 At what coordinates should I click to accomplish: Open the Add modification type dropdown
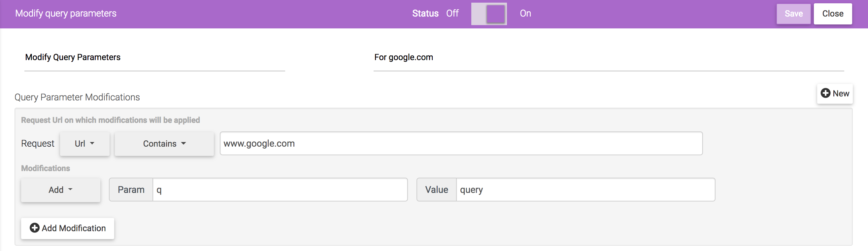(x=61, y=190)
